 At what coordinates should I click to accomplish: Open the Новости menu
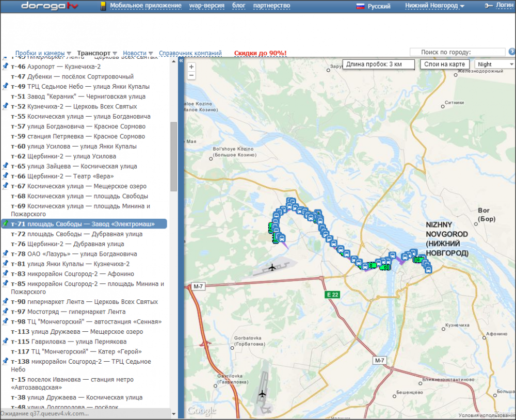138,53
